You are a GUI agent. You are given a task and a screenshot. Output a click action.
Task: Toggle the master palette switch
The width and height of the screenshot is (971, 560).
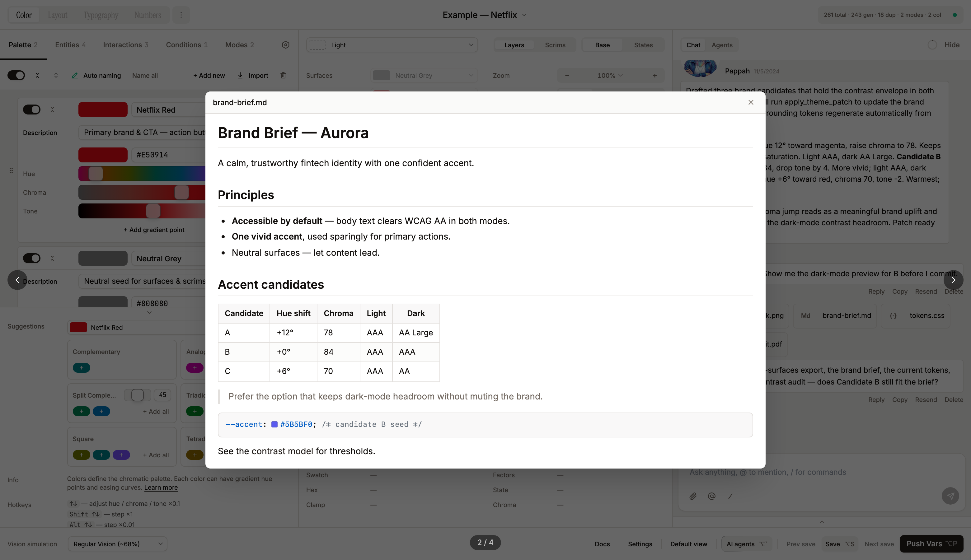(16, 75)
